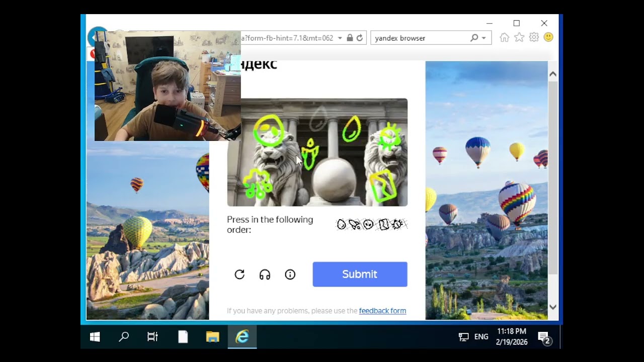This screenshot has width=644, height=362.
Task: Submit the captcha answer
Action: 360,274
